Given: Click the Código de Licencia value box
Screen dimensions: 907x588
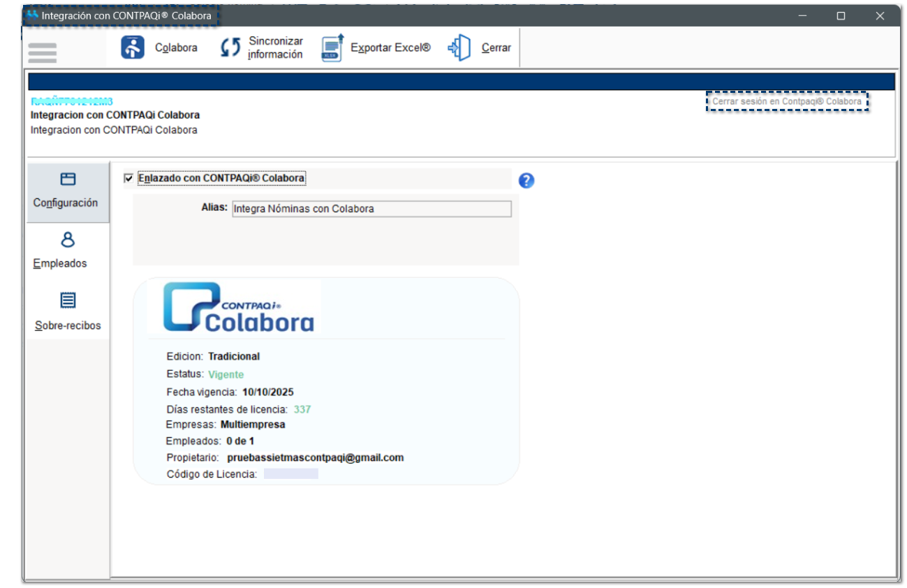Looking at the screenshot, I should click(x=291, y=474).
